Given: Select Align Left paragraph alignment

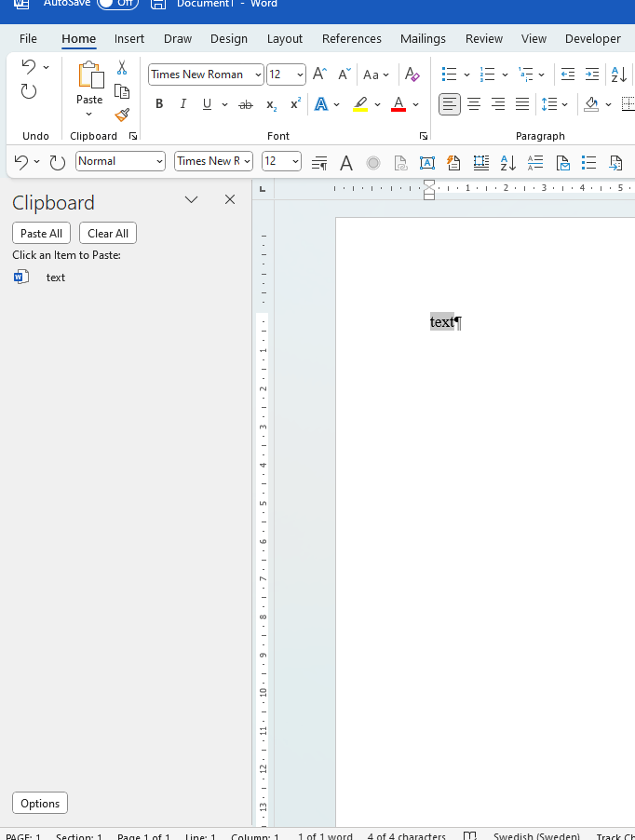Looking at the screenshot, I should (x=449, y=104).
